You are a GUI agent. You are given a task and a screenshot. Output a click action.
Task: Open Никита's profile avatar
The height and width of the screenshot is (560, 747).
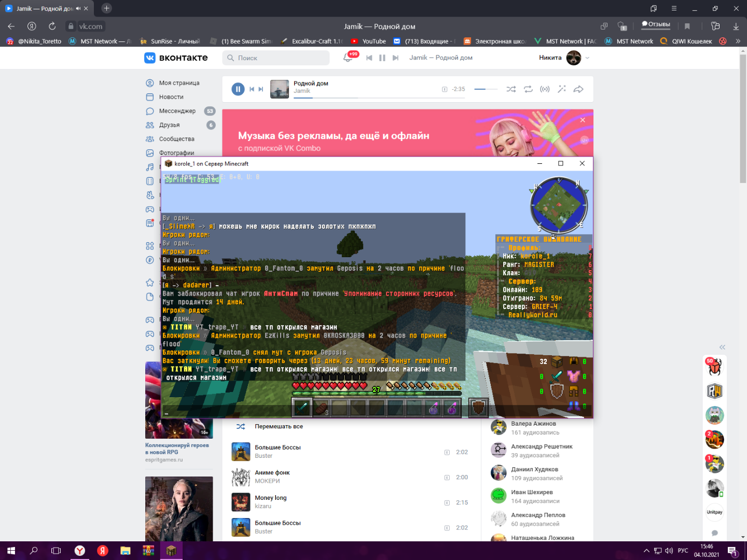point(574,58)
